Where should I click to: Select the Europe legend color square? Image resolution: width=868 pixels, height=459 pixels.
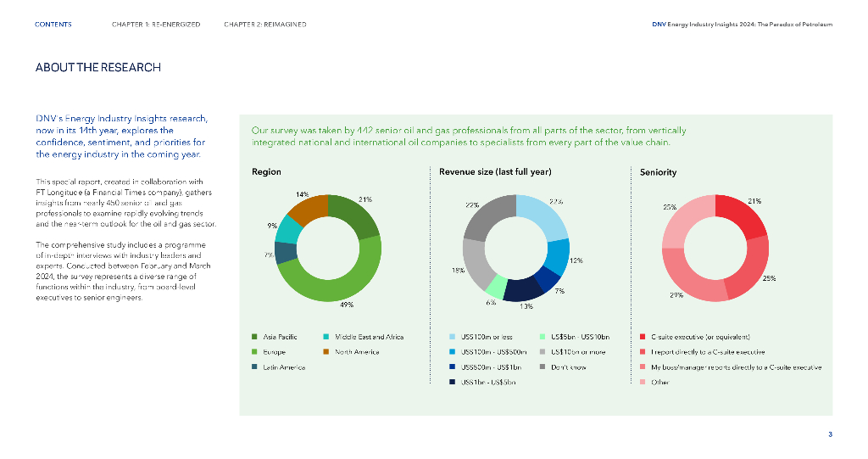[256, 351]
